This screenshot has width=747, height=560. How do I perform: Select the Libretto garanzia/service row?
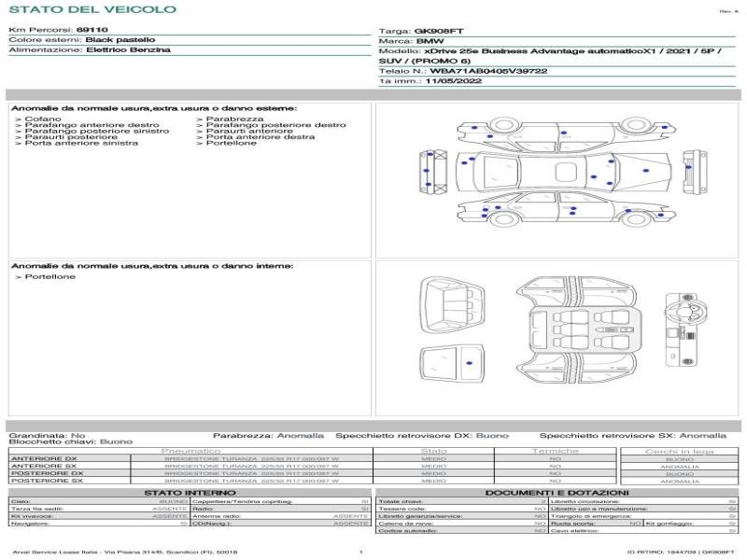(461, 516)
